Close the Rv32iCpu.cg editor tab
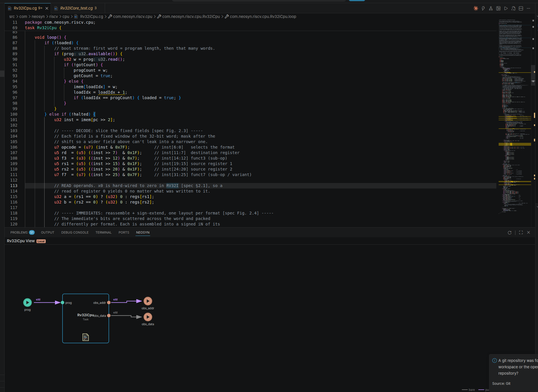 click(x=47, y=8)
